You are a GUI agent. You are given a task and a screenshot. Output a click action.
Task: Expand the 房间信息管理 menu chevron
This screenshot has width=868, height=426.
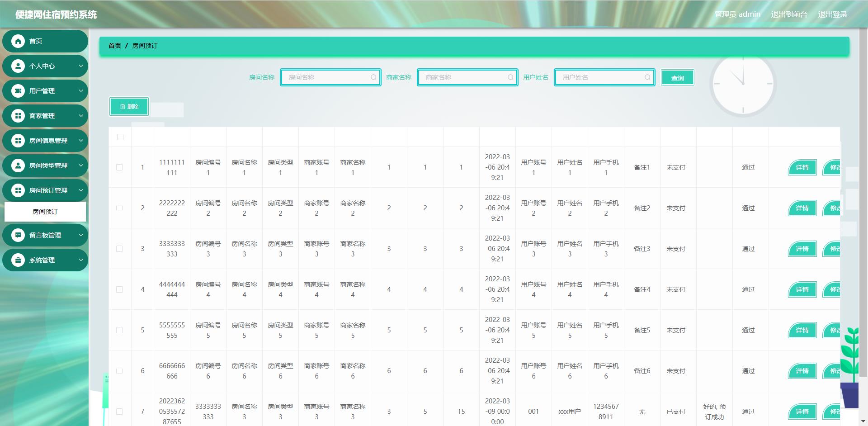pyautogui.click(x=81, y=141)
